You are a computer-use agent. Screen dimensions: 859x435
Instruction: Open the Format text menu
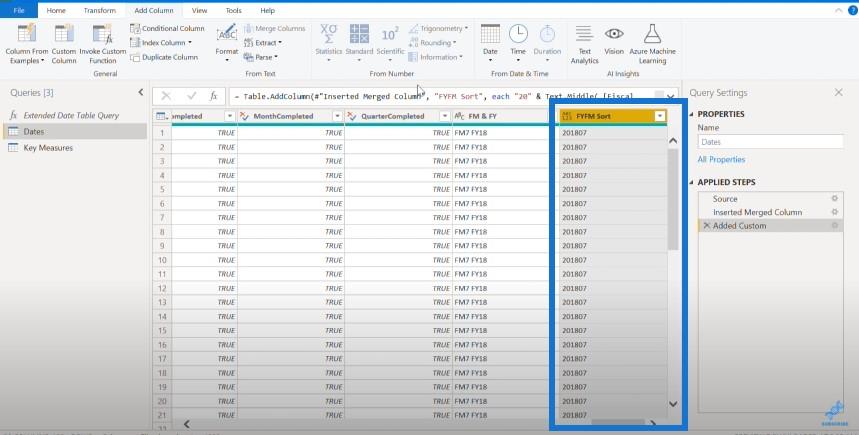pyautogui.click(x=226, y=43)
